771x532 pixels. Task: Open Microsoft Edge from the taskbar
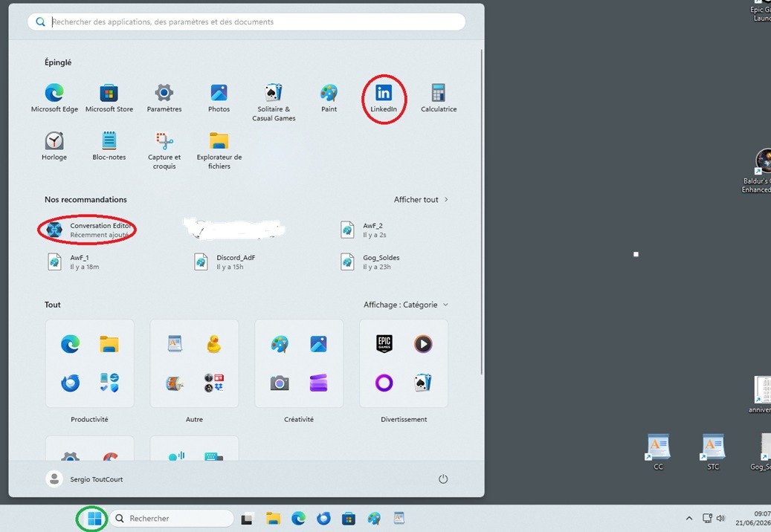pos(298,518)
